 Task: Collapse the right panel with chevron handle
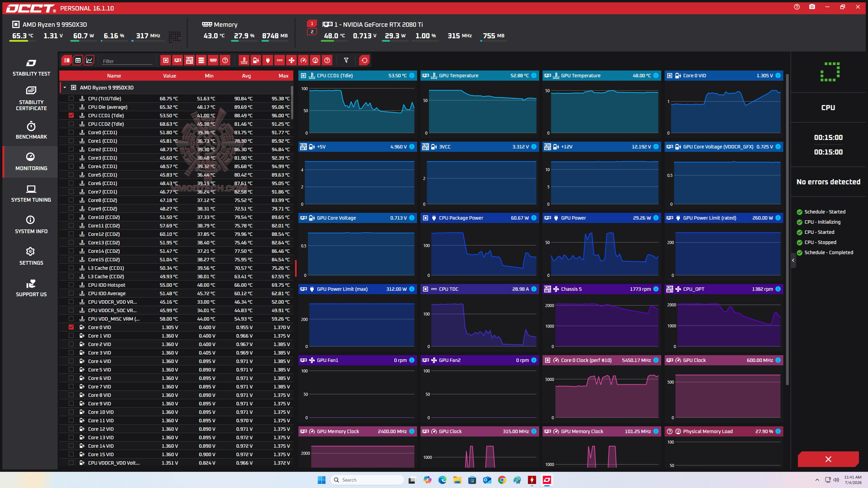793,260
